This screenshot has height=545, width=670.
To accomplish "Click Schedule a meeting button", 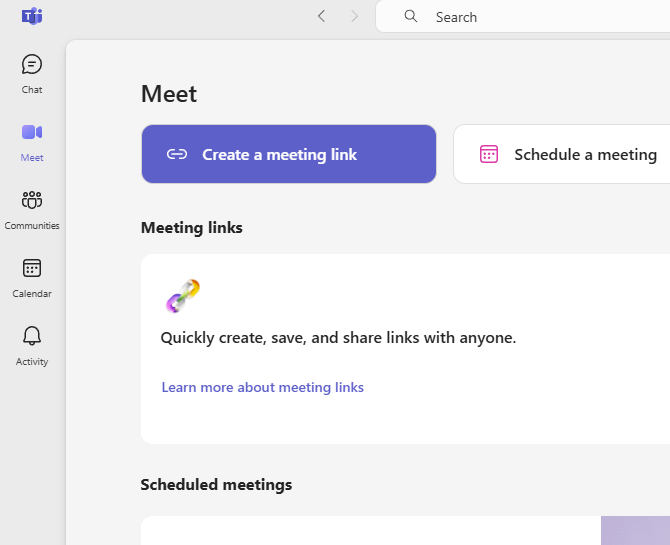I will pos(562,154).
